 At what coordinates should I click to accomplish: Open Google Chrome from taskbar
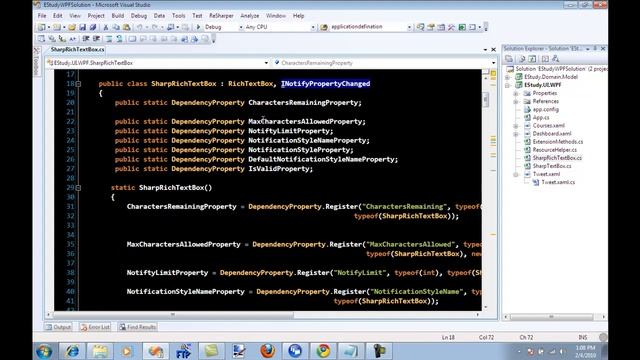tap(323, 351)
